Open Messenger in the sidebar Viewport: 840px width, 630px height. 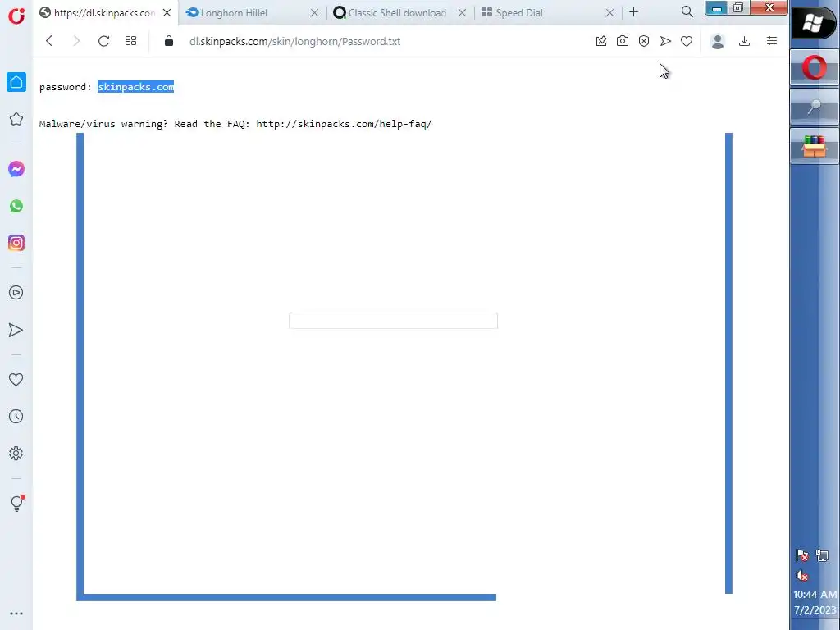[16, 169]
